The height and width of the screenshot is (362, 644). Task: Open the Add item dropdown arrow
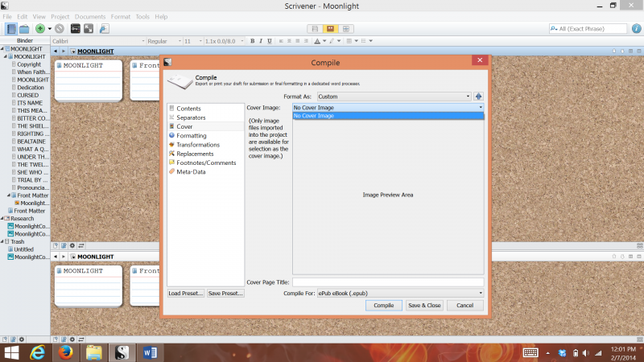50,29
